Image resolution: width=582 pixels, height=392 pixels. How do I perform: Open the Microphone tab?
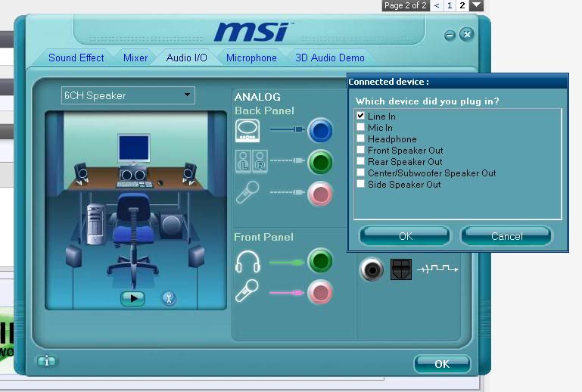pyautogui.click(x=251, y=58)
